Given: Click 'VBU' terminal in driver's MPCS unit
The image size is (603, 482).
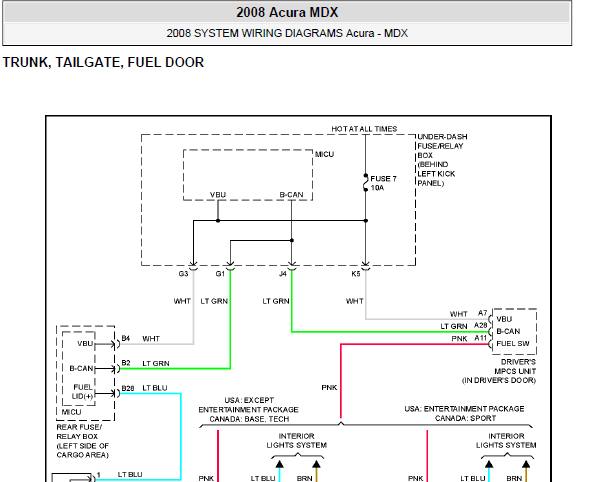Looking at the screenshot, I should 504,319.
